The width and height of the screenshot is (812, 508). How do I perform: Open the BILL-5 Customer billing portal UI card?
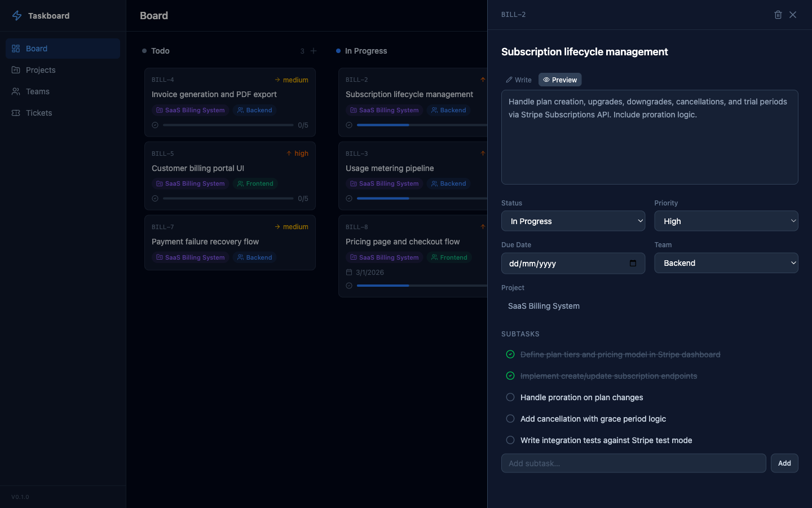tap(230, 176)
